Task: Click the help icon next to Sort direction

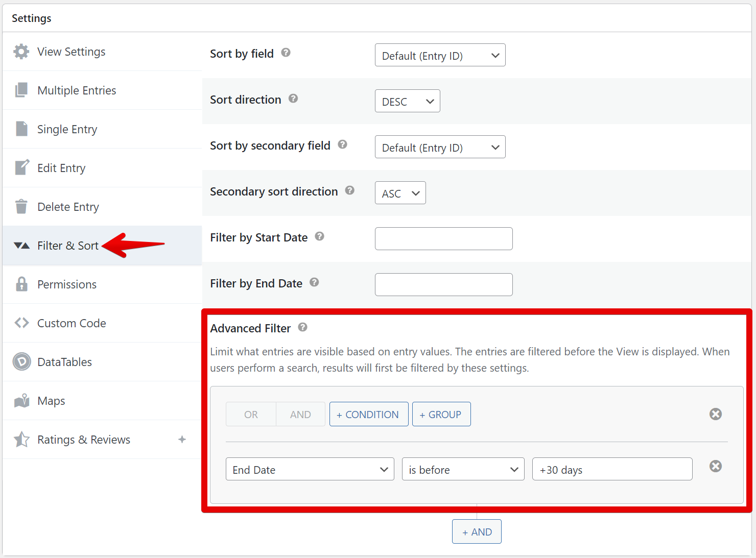Action: click(293, 99)
